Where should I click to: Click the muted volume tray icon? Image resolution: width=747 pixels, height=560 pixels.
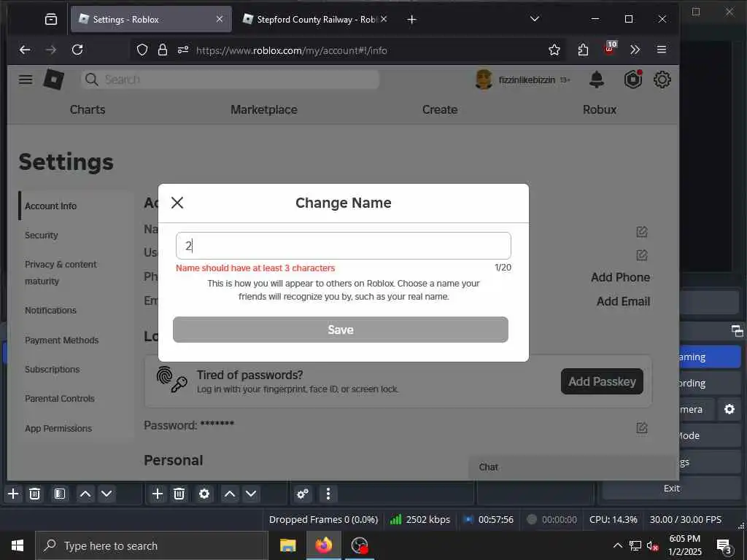[652, 545]
